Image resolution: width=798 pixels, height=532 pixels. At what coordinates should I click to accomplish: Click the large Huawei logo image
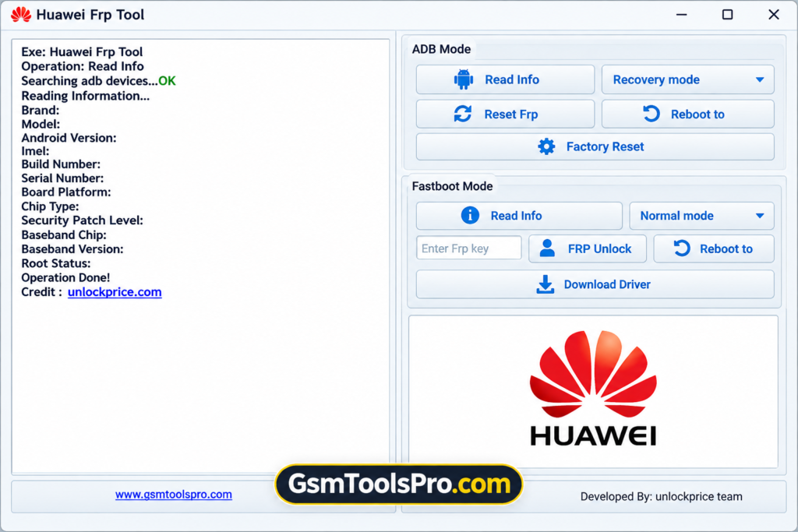pyautogui.click(x=593, y=389)
